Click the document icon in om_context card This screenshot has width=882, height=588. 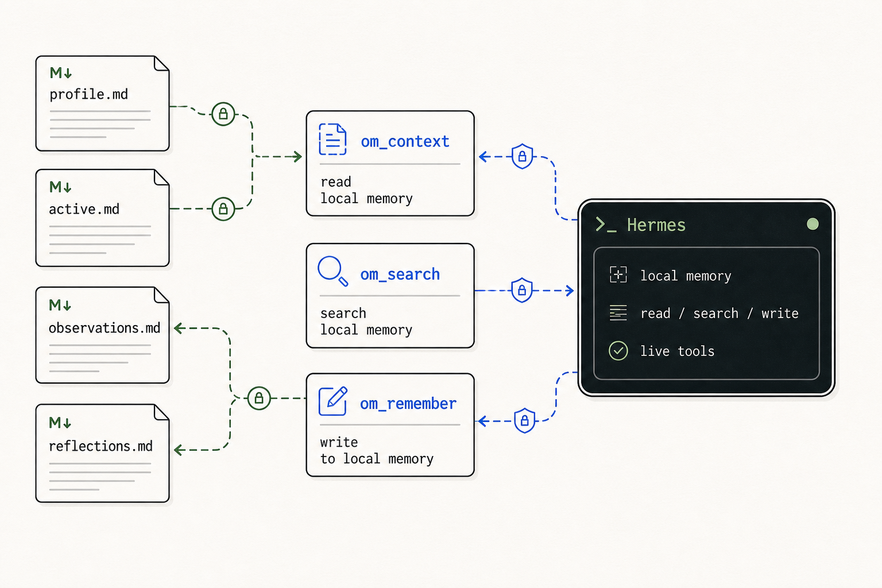pos(333,140)
